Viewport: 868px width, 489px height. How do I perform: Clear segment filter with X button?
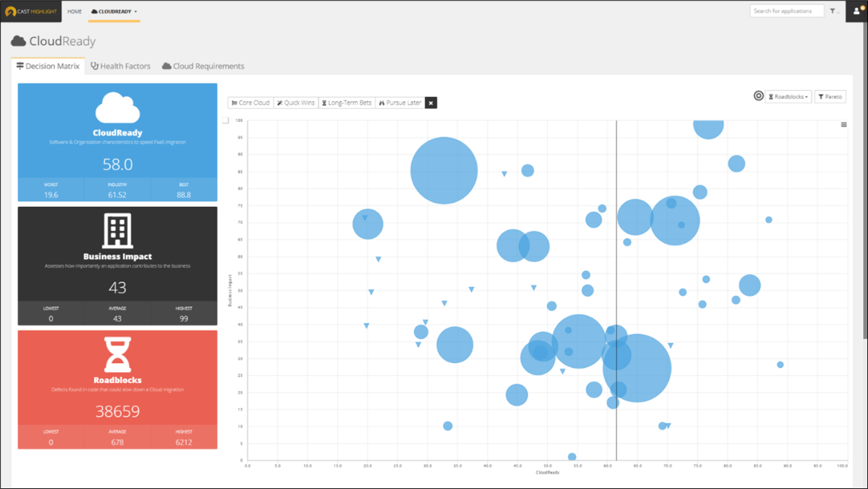[431, 103]
